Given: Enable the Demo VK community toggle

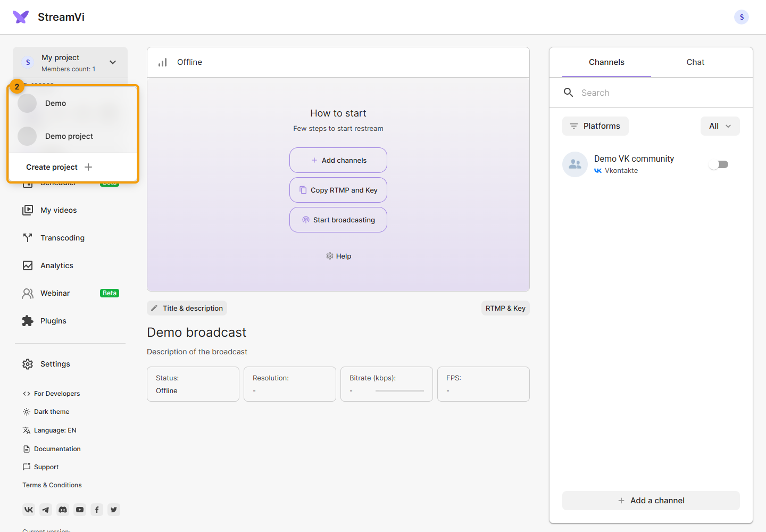Looking at the screenshot, I should click(x=719, y=164).
